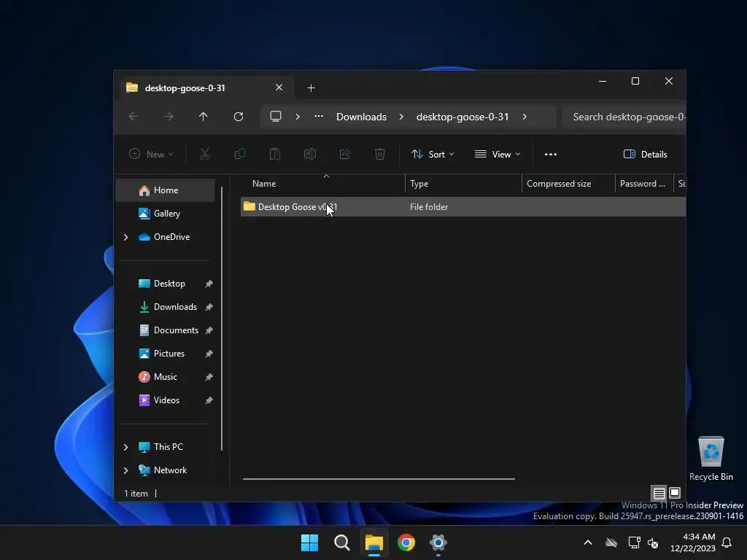Show hidden system tray icons
747x560 pixels.
588,542
